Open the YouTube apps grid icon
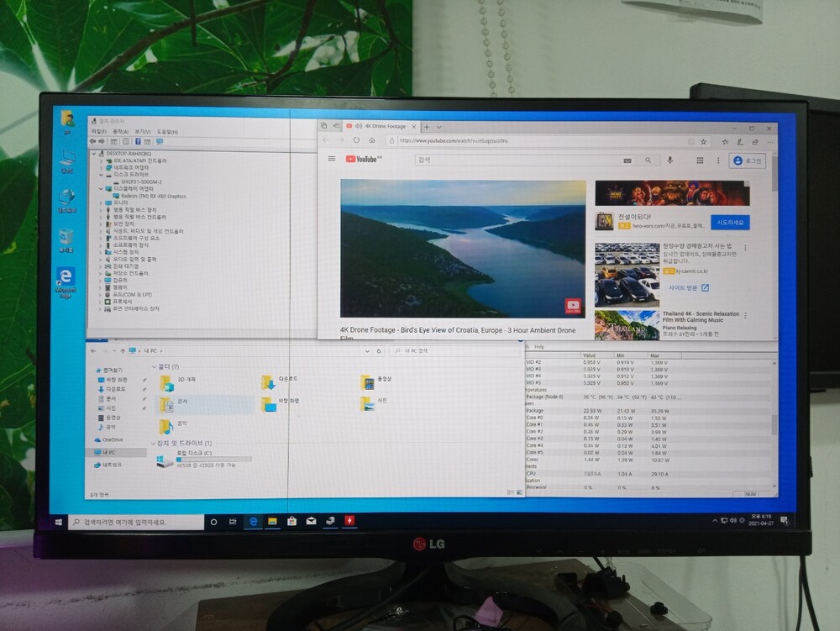 700,160
